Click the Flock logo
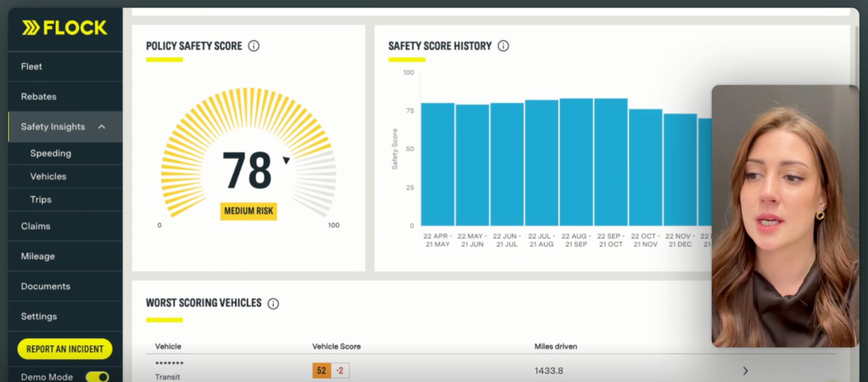Image resolution: width=868 pixels, height=382 pixels. click(x=65, y=28)
